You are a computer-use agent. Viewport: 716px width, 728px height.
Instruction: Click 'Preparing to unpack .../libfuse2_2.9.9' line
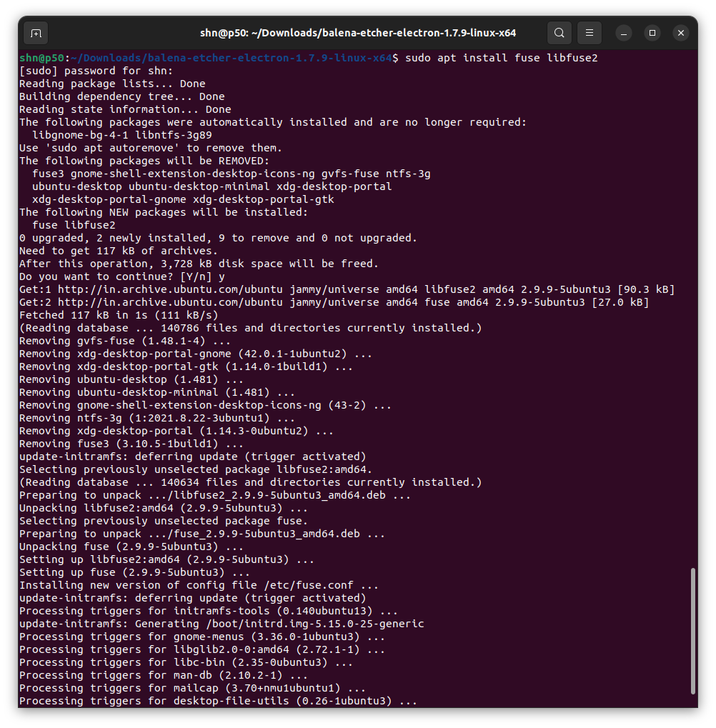215,495
